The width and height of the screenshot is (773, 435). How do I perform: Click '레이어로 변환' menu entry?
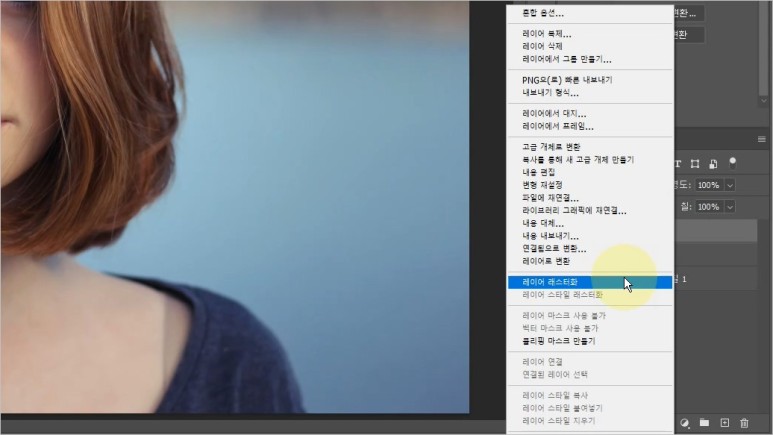546,261
